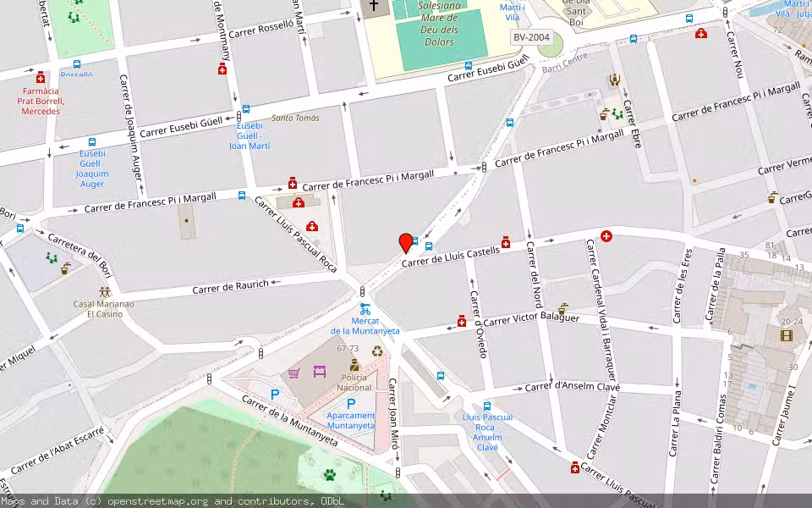
Task: Click the Carrer de les Eres label
Action: coord(683,286)
